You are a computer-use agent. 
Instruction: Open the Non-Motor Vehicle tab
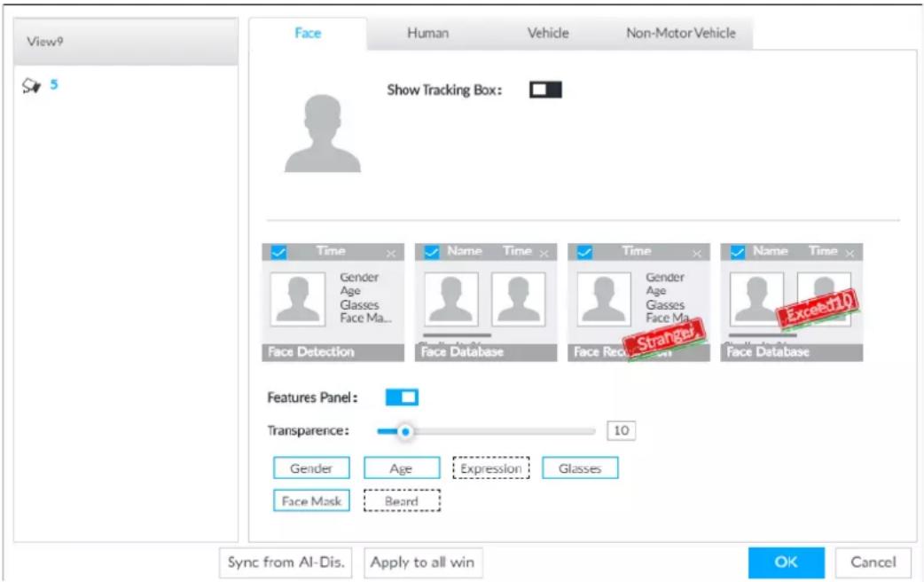(681, 33)
